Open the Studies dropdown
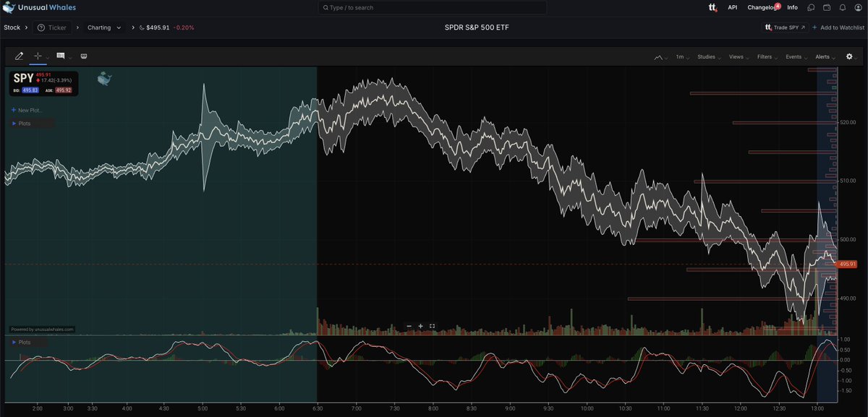This screenshot has width=868, height=417. 708,56
